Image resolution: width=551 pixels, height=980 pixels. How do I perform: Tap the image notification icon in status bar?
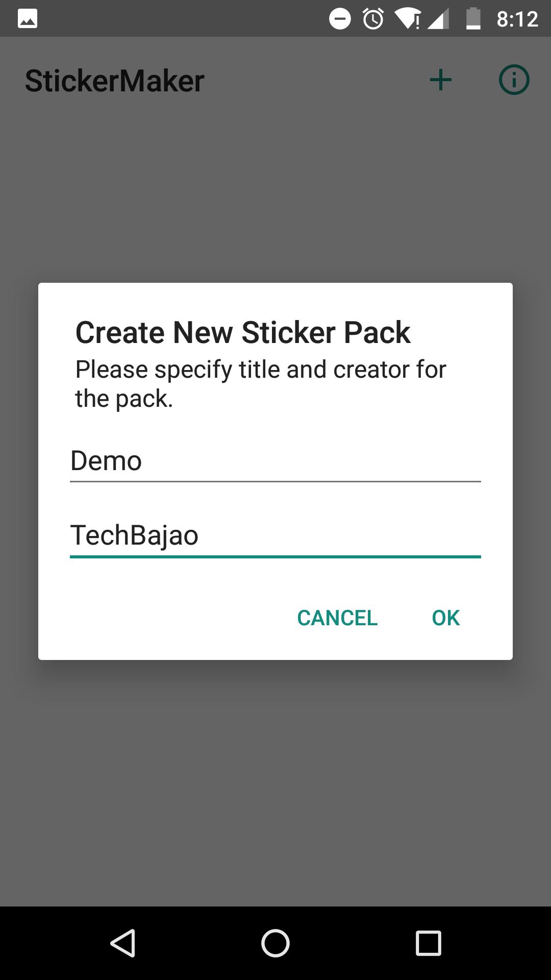click(x=28, y=19)
